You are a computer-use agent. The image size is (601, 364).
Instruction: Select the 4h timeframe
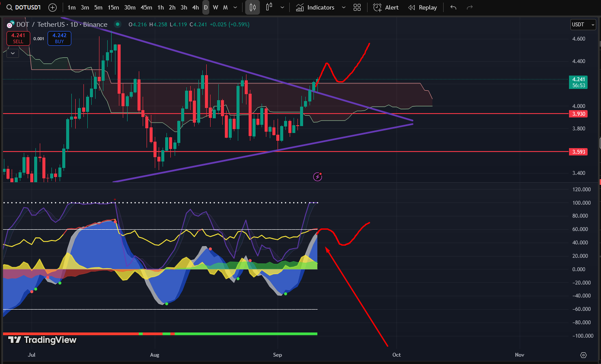195,7
